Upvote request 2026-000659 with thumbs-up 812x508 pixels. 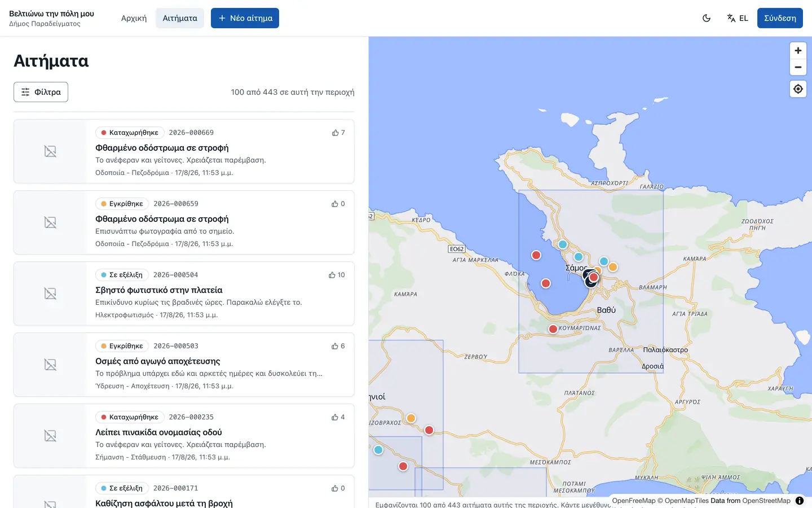338,204
